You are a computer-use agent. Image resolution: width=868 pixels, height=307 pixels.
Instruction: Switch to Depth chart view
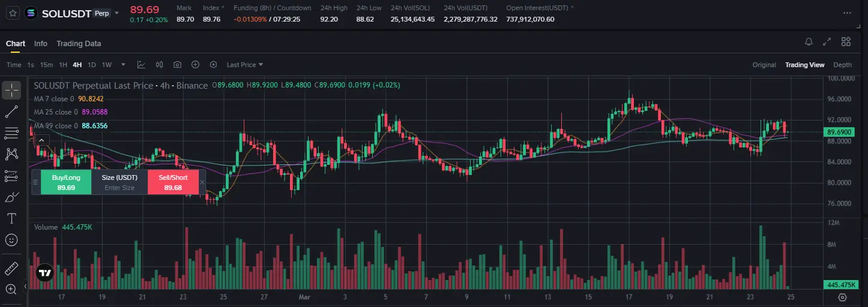point(842,65)
